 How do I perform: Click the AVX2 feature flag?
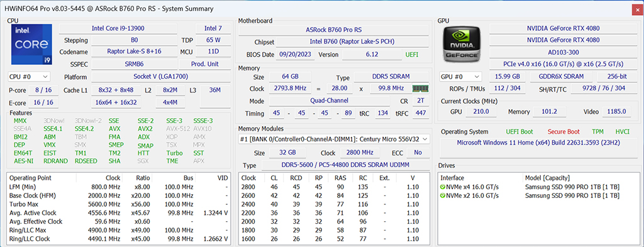[x=145, y=129]
